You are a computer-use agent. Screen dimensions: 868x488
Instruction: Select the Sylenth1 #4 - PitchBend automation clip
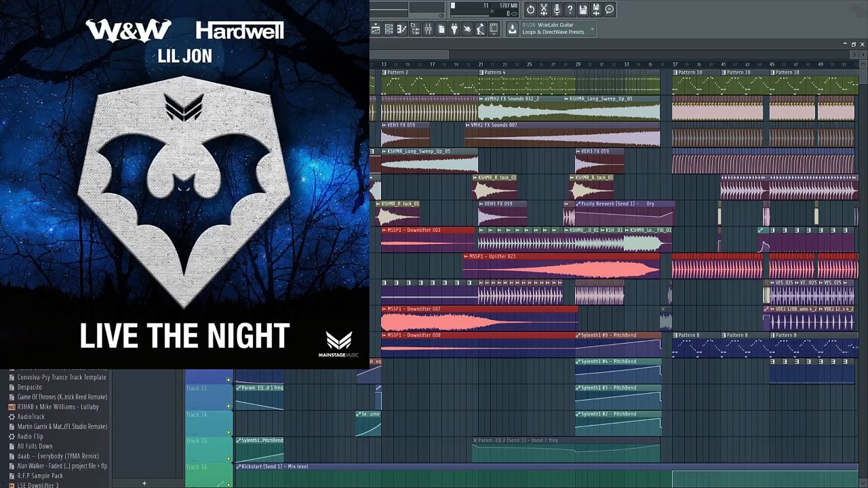(618, 371)
